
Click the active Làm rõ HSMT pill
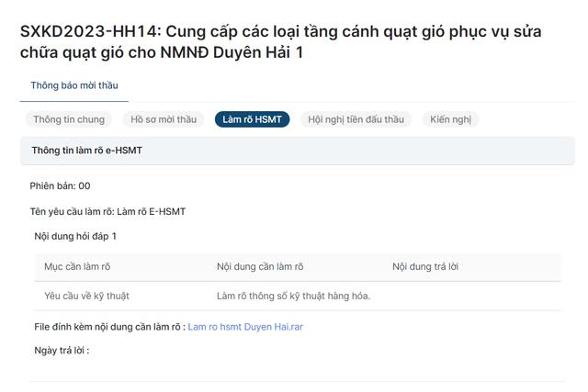click(252, 119)
